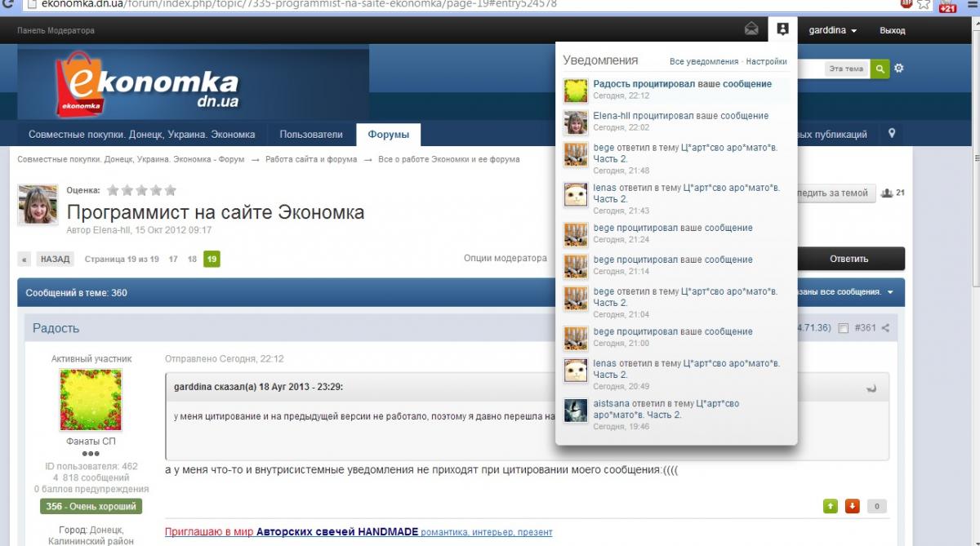
Task: Tick the checkbox next to post #361
Action: [844, 328]
